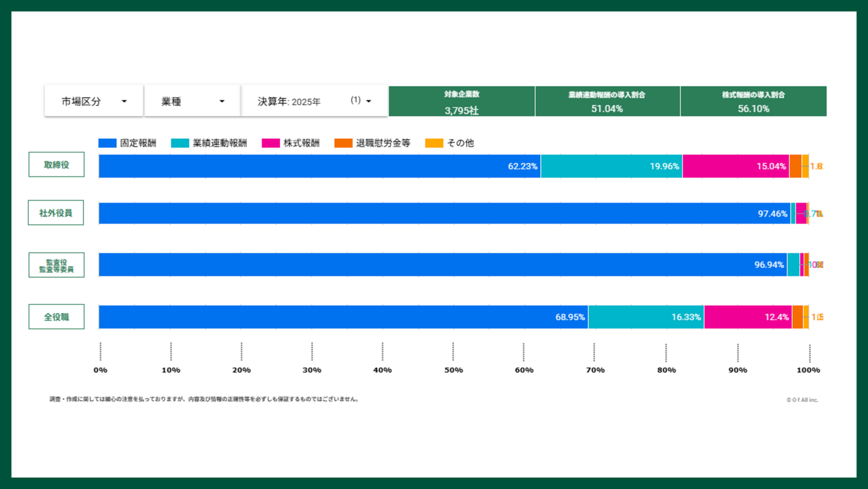868x489 pixels.
Task: Click the 16.33% segment in 全役職 bar
Action: [x=646, y=317]
